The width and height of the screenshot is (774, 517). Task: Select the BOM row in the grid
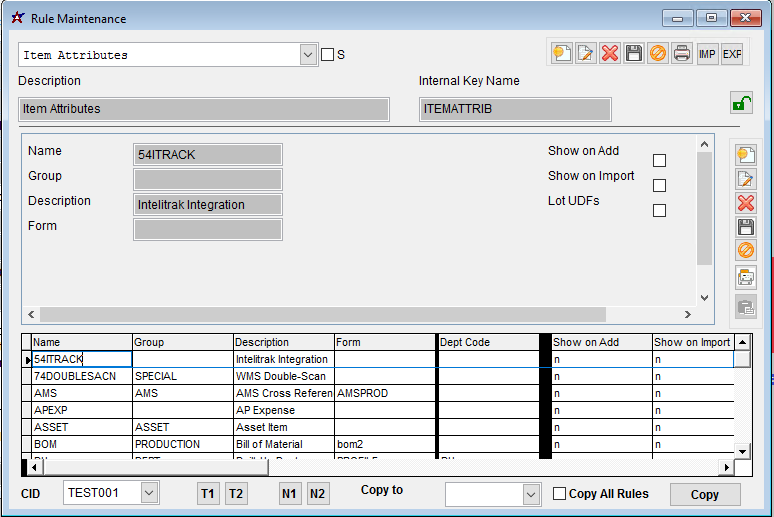pos(80,444)
